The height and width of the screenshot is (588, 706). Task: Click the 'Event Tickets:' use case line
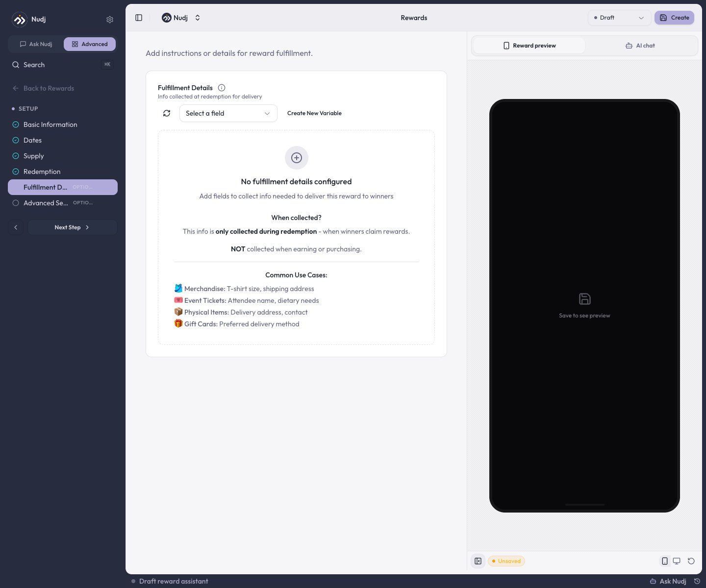247,300
